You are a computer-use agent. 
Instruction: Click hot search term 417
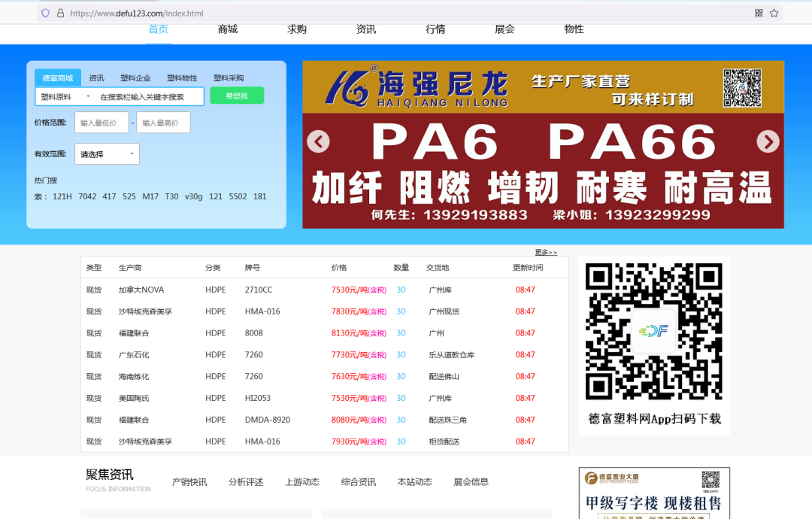click(x=109, y=197)
